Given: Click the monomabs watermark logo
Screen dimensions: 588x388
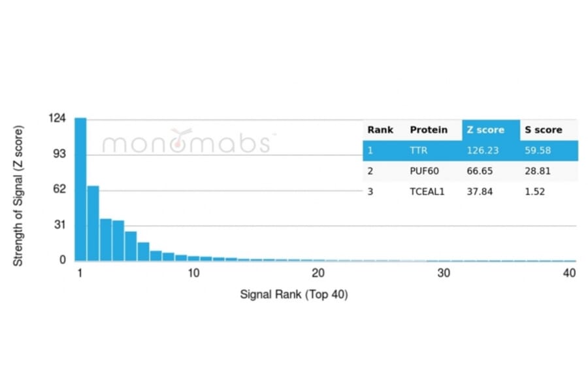Looking at the screenshot, I should point(186,142).
